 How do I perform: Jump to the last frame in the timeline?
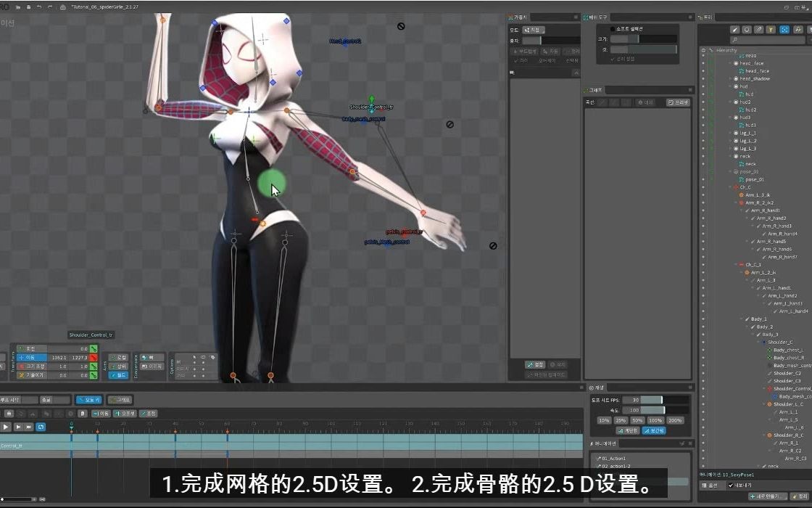pyautogui.click(x=29, y=427)
